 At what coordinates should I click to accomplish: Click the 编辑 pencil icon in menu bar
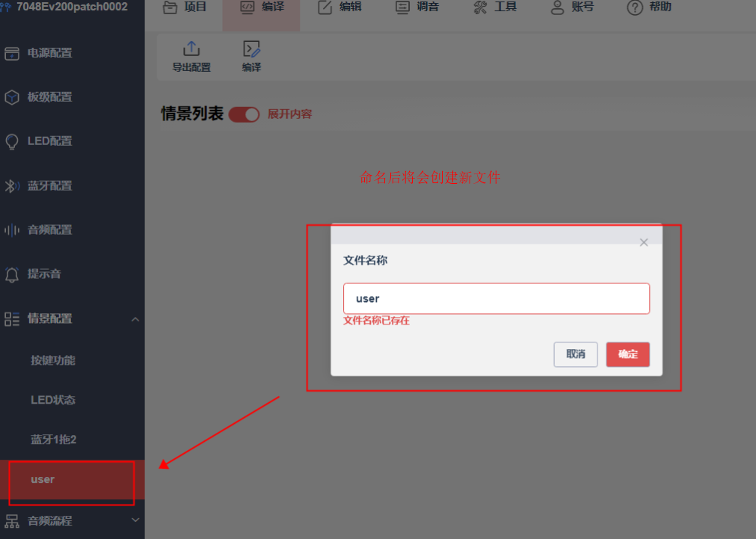coord(325,7)
